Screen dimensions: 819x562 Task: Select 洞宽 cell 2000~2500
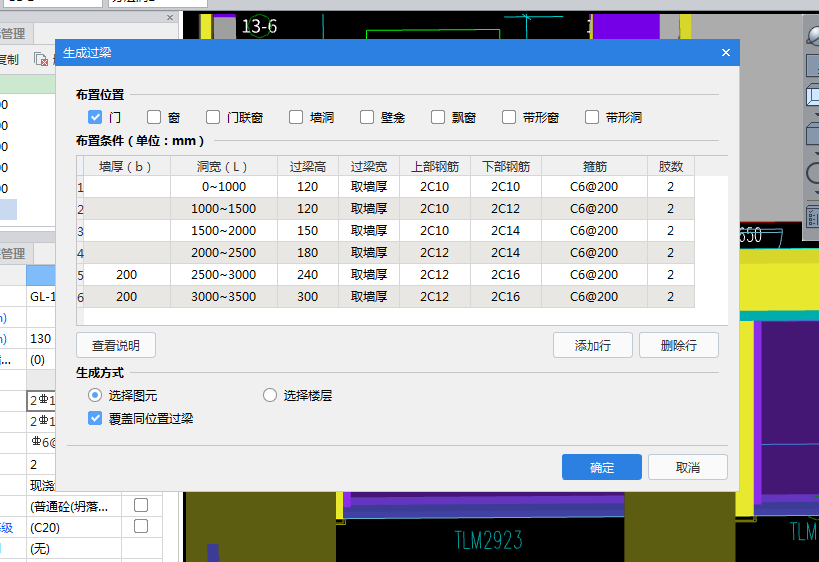(224, 253)
